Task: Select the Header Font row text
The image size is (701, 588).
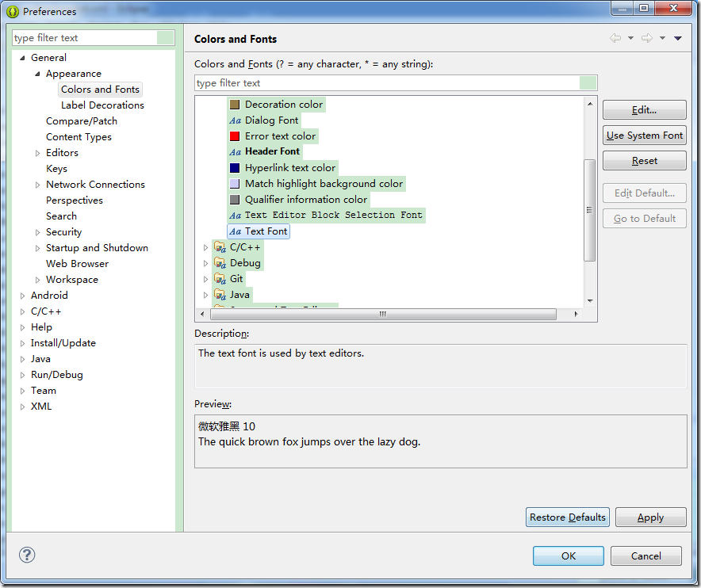Action: [272, 151]
